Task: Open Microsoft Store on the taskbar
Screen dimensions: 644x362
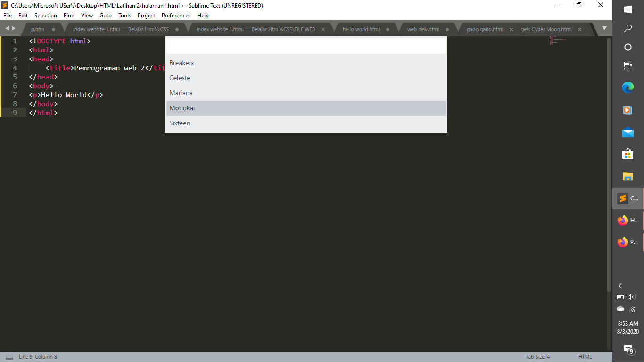Action: (628, 154)
